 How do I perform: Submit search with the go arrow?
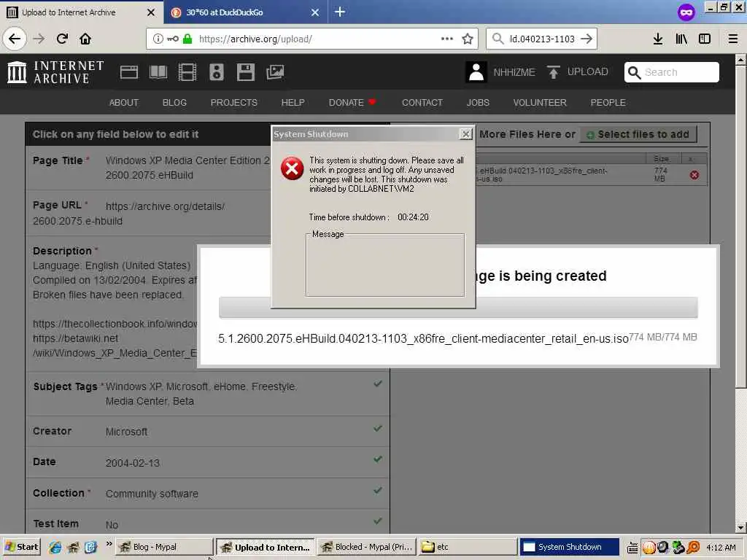587,39
